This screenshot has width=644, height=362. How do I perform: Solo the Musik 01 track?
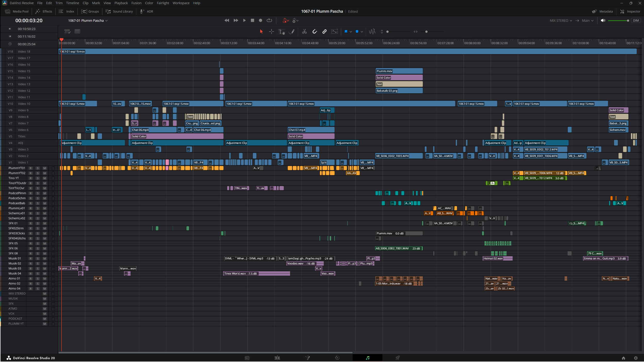coord(38,258)
